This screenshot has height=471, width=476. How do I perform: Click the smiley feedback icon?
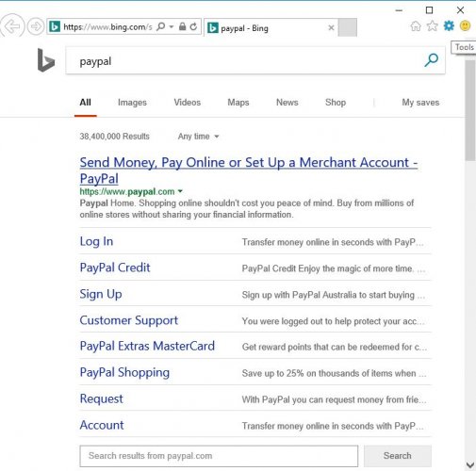pyautogui.click(x=465, y=25)
